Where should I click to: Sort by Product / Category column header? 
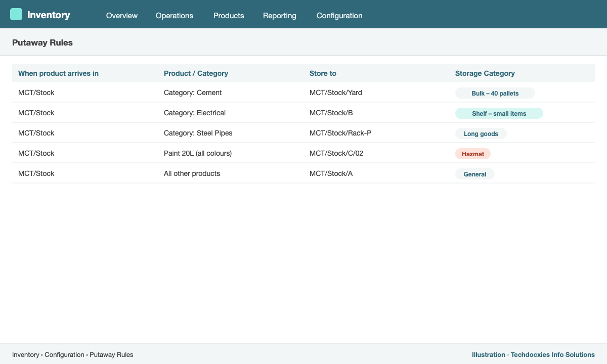tap(196, 73)
